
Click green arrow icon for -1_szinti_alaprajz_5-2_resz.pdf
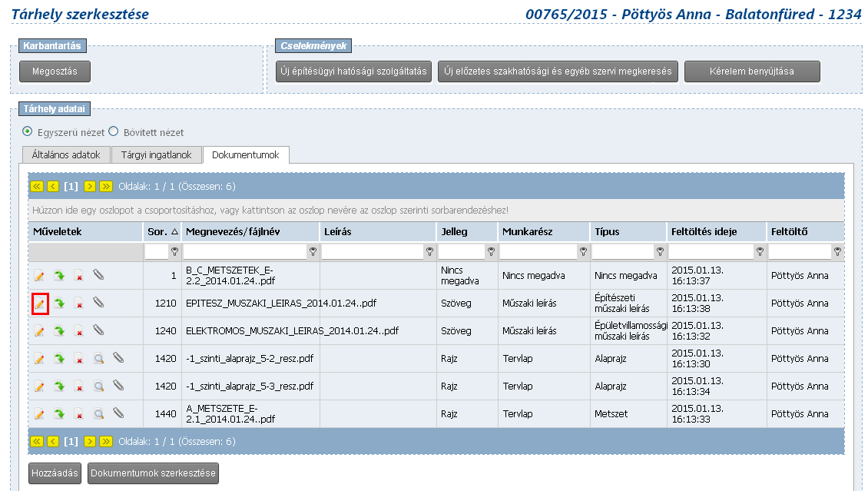(x=59, y=358)
